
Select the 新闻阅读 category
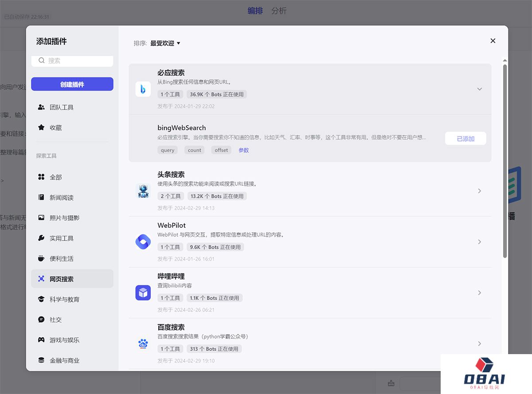coord(72,198)
